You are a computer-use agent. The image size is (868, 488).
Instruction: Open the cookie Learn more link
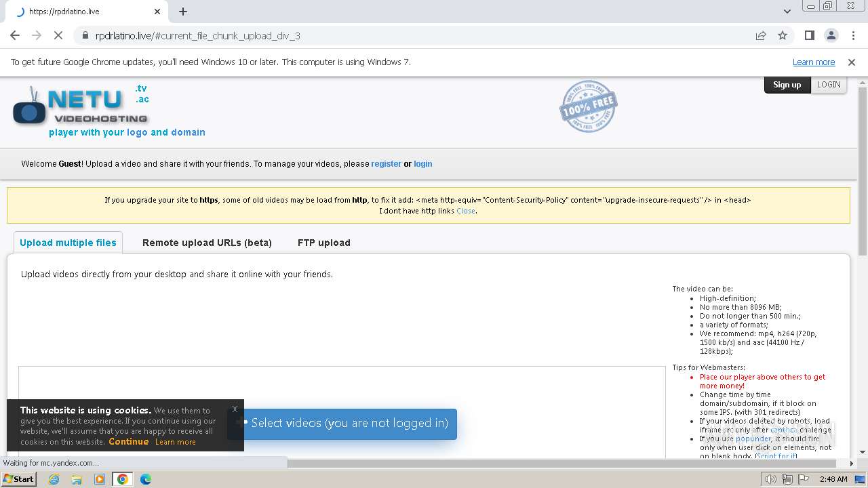tap(175, 442)
